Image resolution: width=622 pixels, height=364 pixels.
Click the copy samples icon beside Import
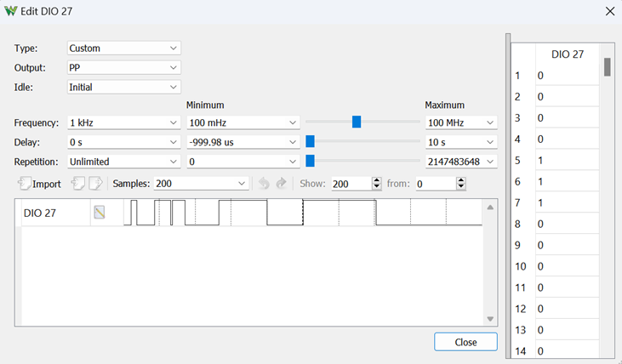coord(77,183)
